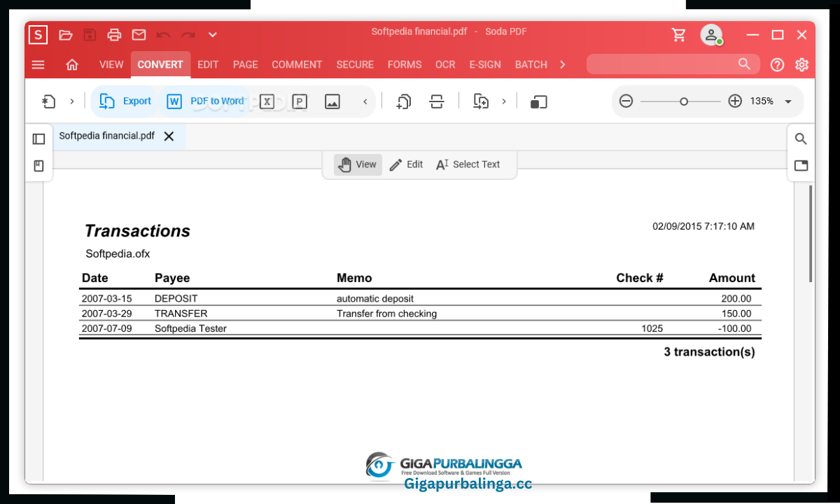
Task: Open help question mark icon
Action: (x=777, y=64)
